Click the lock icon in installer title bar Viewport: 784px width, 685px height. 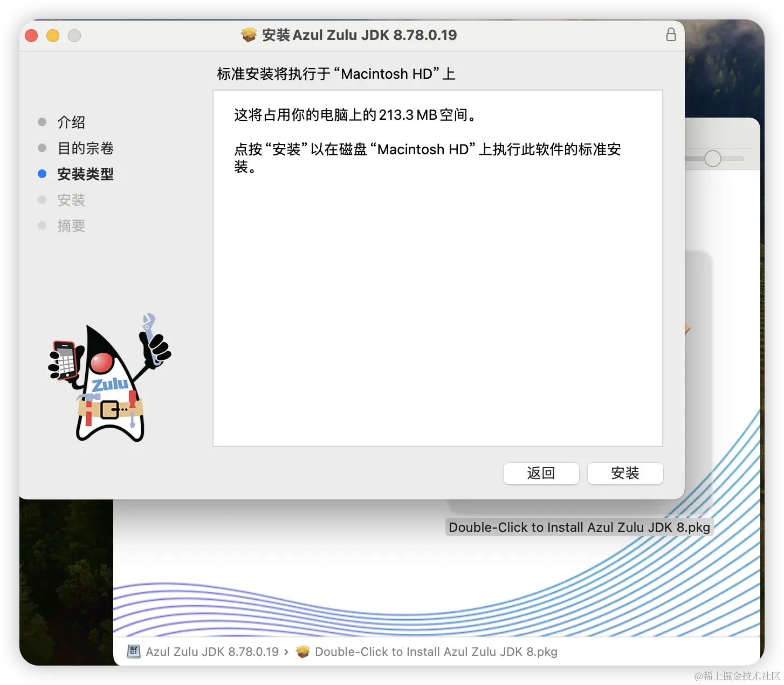click(x=671, y=35)
